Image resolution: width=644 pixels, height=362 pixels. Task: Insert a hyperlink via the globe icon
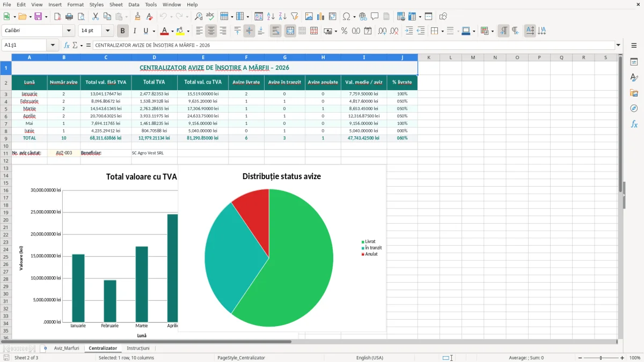(x=363, y=17)
